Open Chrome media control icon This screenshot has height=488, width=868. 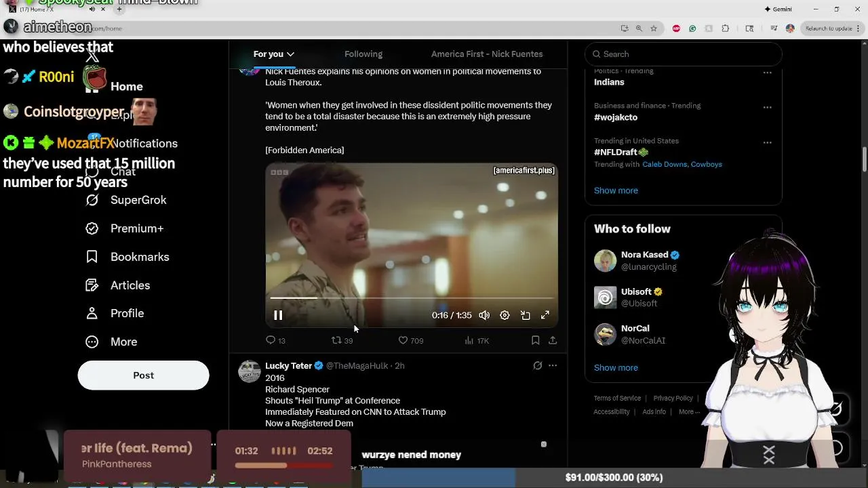[x=774, y=28]
